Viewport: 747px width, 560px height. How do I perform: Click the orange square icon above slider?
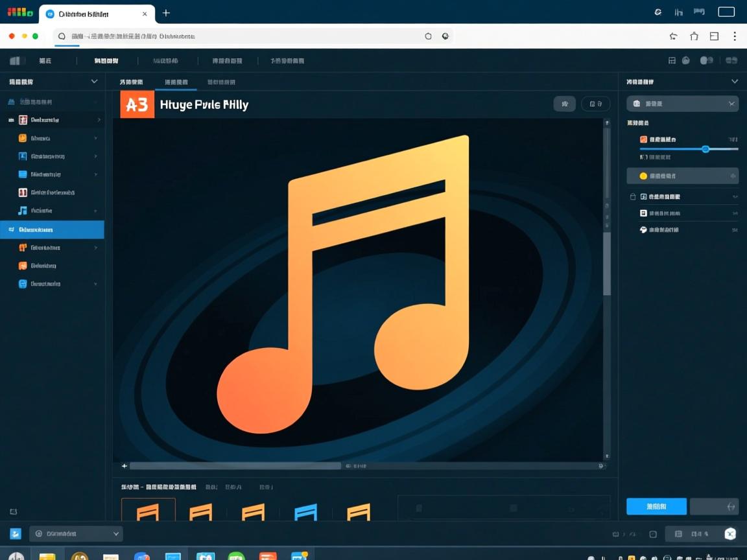(x=644, y=139)
